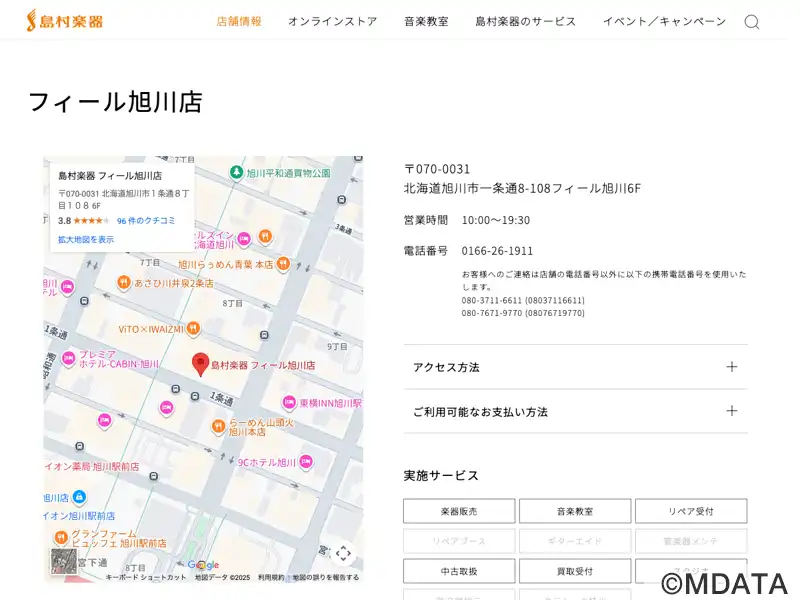This screenshot has width=800, height=600.
Task: Click the red map pin marker
Action: [x=201, y=364]
